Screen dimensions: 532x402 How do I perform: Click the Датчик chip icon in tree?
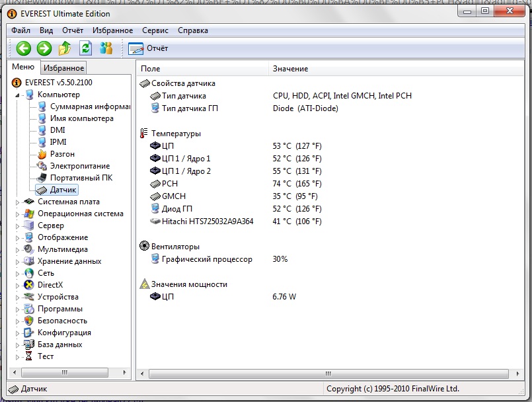pos(42,190)
